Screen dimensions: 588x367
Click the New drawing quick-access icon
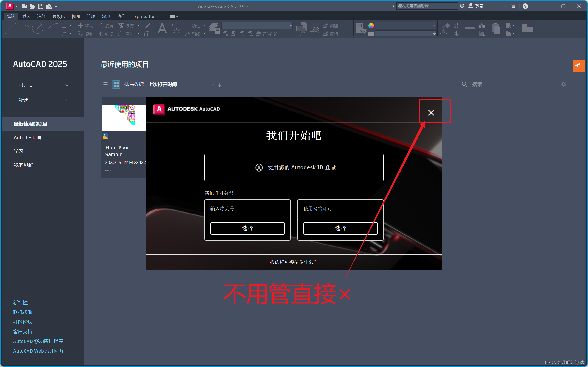24,6
